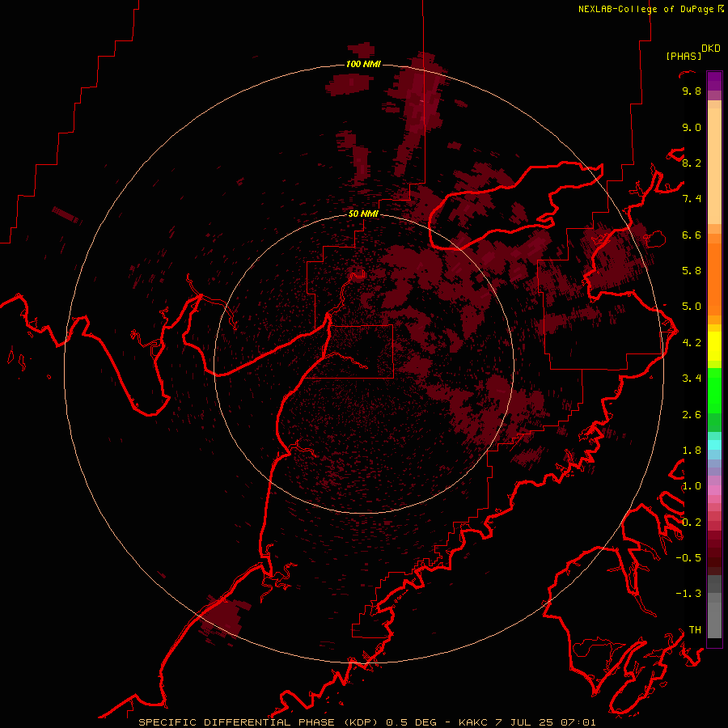The height and width of the screenshot is (728, 728).
Task: Click the 2.6 scale label
Action: (692, 414)
